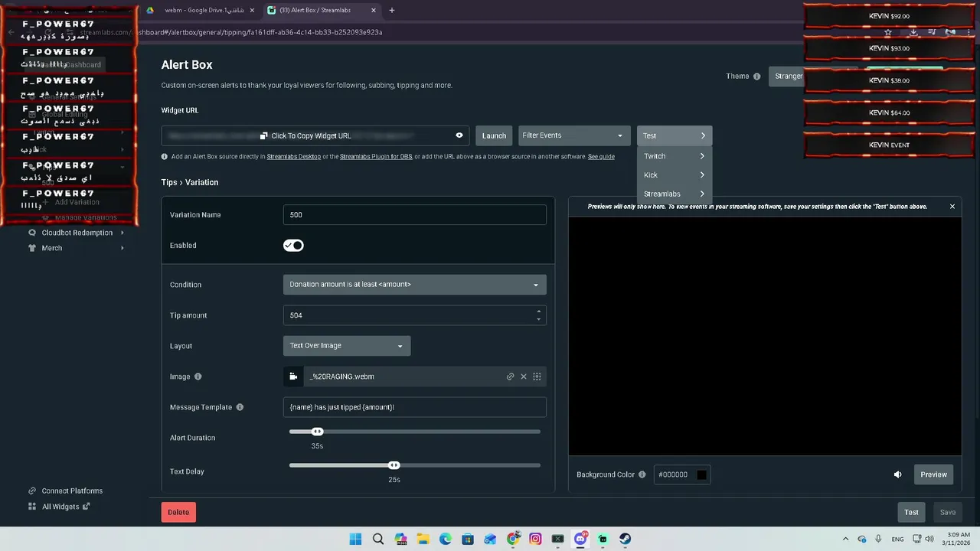Click the Save button

click(x=948, y=513)
